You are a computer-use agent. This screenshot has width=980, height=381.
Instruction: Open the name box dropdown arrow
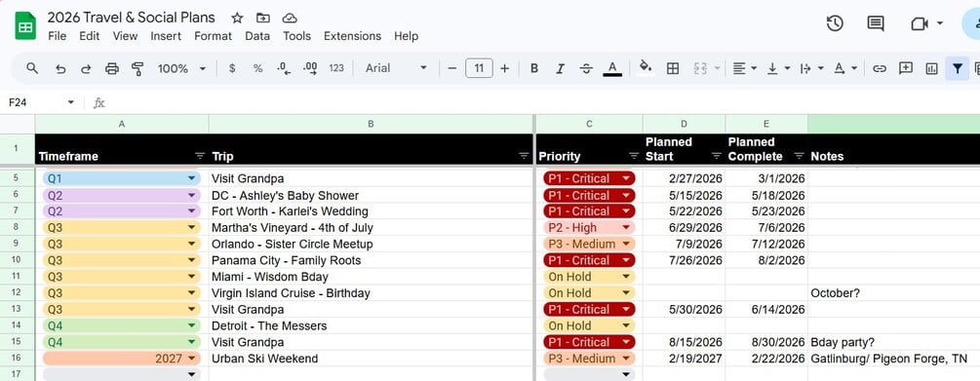70,102
